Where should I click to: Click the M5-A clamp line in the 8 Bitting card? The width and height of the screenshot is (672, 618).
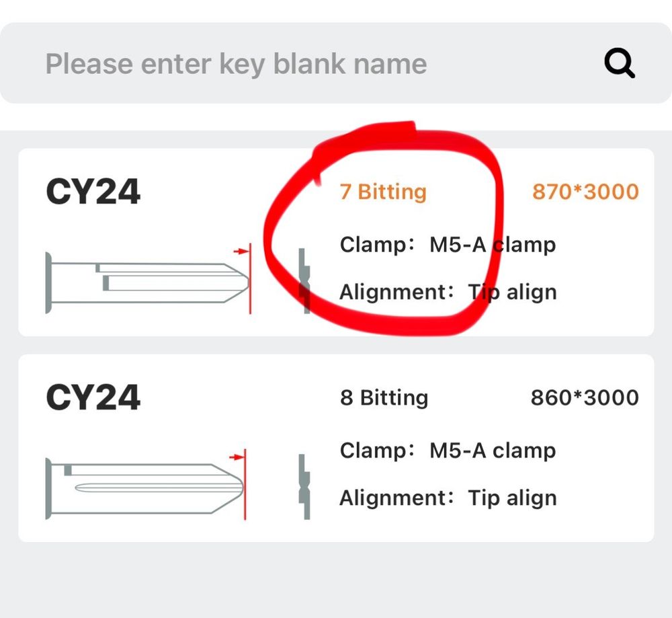[448, 451]
